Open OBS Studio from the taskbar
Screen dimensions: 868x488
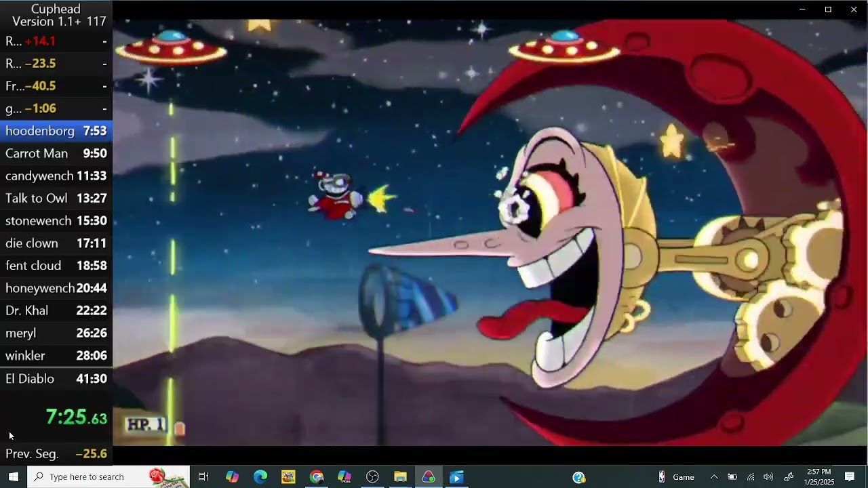tap(372, 476)
